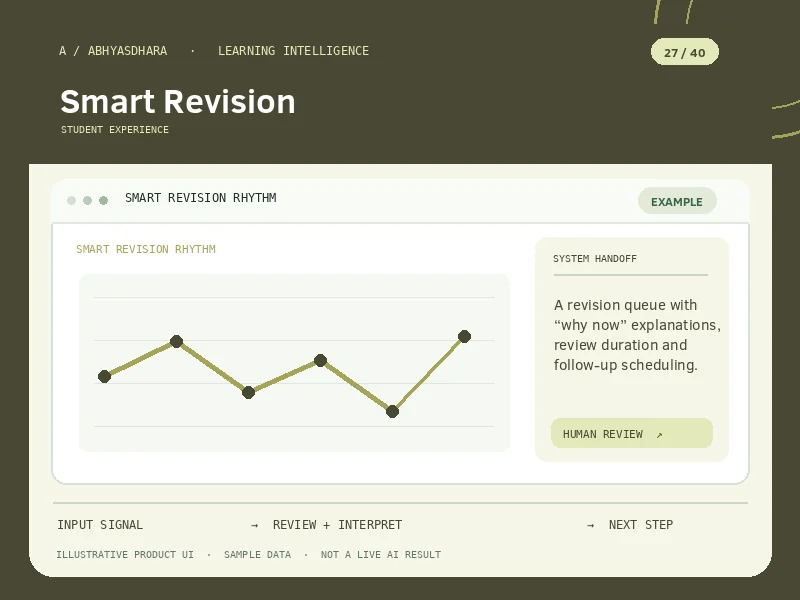This screenshot has height=600, width=800.
Task: Click the 'NEXT STEP' label
Action: click(641, 525)
